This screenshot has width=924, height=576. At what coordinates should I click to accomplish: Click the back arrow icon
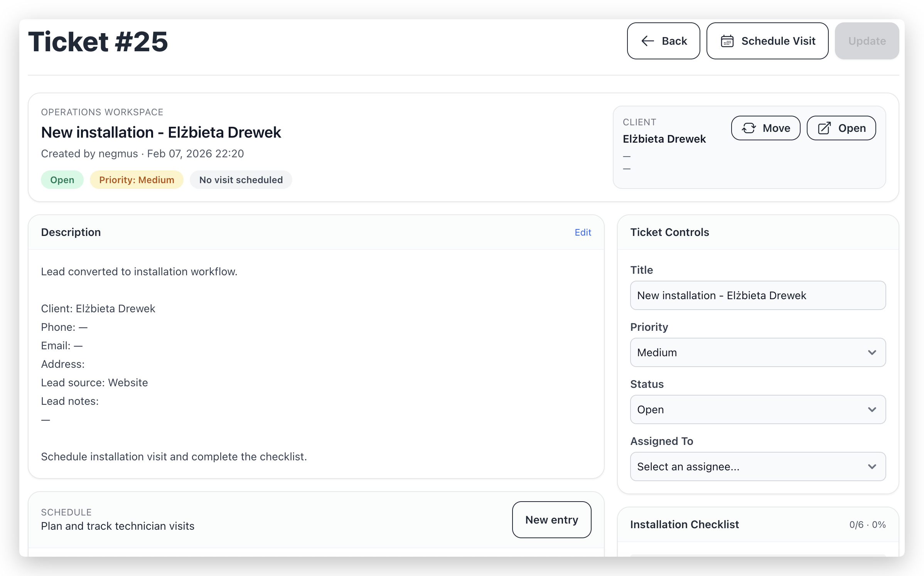(x=647, y=41)
